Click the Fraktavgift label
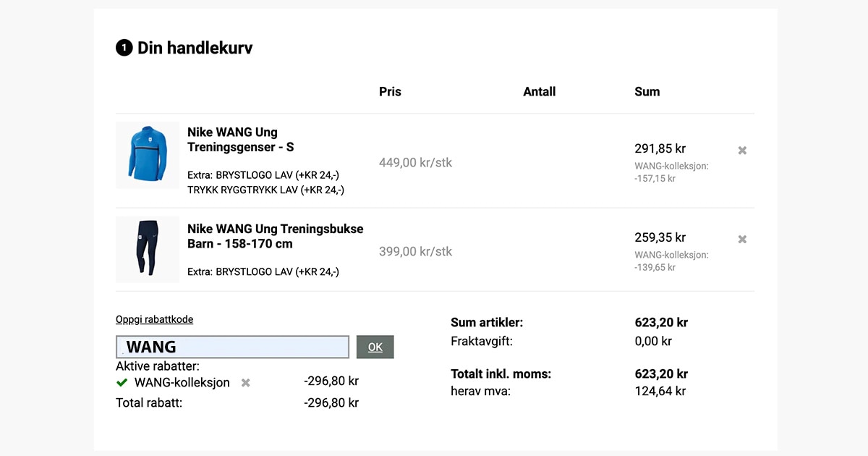 (x=482, y=341)
